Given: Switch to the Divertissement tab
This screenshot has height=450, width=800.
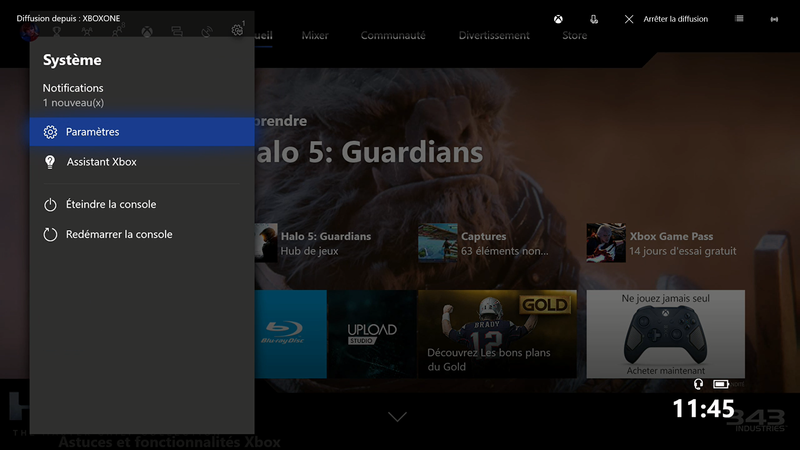Looking at the screenshot, I should (x=494, y=35).
